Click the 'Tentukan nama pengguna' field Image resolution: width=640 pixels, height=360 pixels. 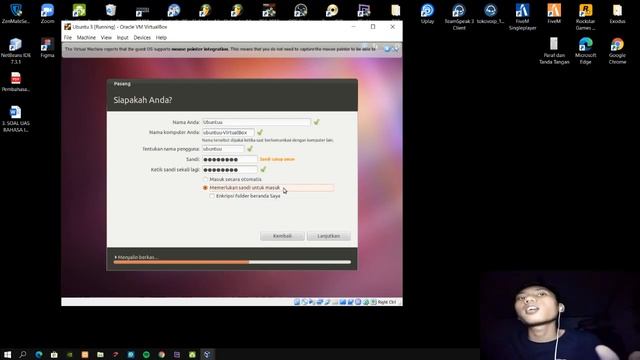[x=223, y=149]
